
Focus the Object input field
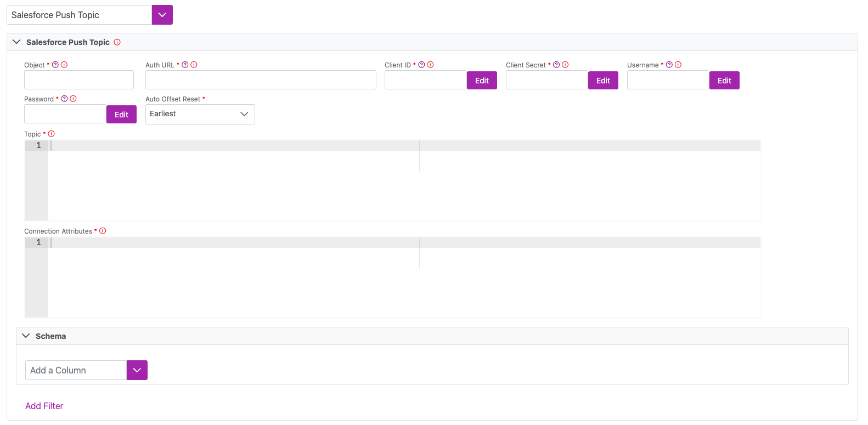tap(79, 80)
